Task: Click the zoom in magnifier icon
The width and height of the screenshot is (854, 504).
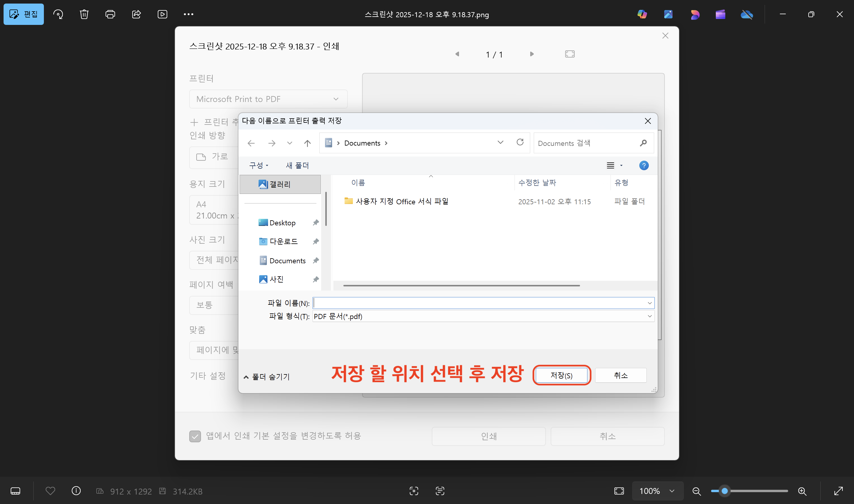Action: (x=802, y=491)
